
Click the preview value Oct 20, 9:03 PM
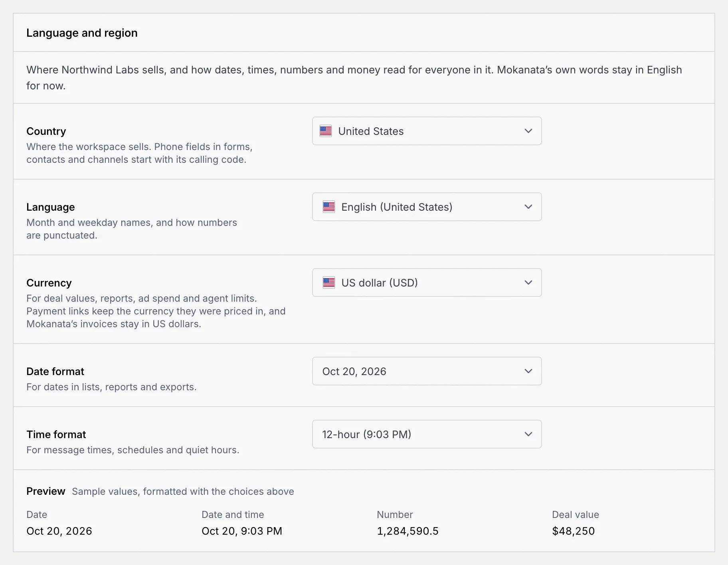click(242, 531)
